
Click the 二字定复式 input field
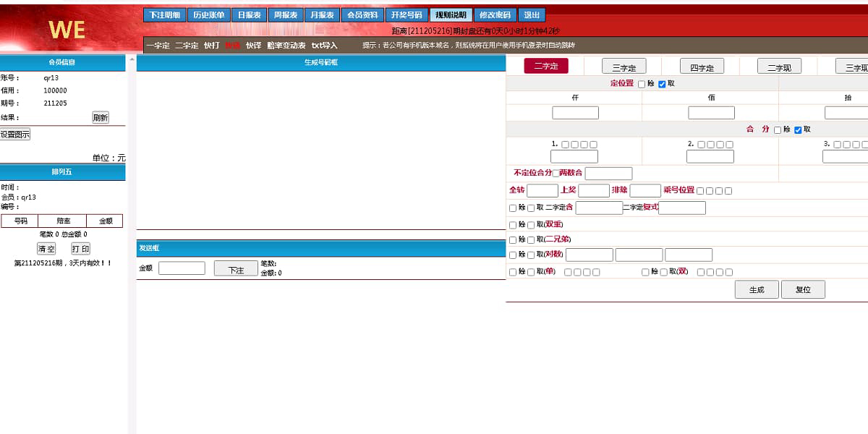tap(682, 208)
